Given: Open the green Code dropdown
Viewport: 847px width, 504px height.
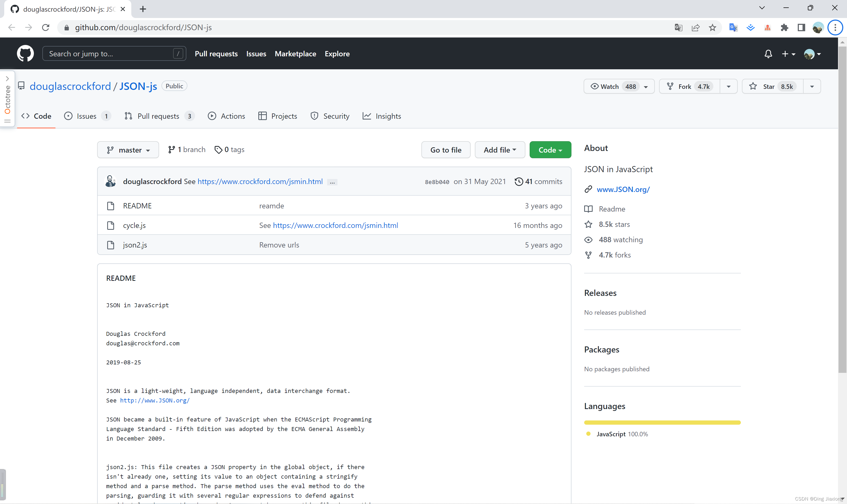Looking at the screenshot, I should (x=550, y=150).
